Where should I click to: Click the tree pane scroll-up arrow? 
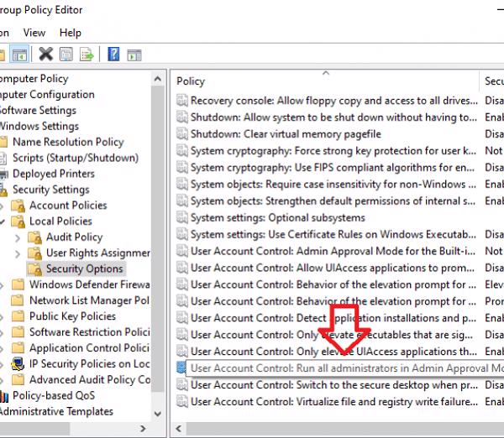click(158, 79)
